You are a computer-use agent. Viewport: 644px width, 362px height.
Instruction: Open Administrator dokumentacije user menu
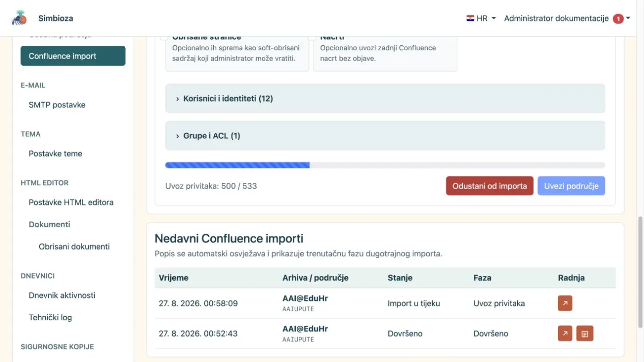[567, 18]
